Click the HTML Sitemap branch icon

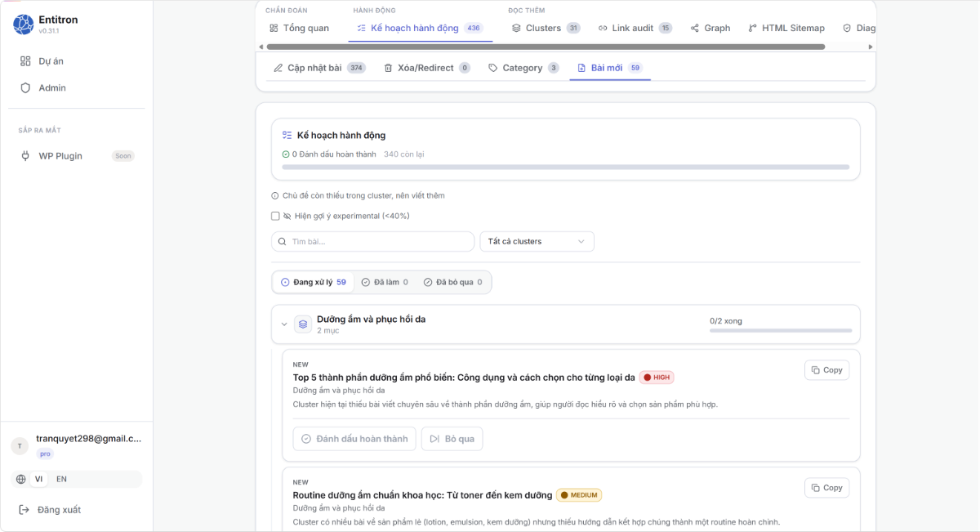coord(753,28)
